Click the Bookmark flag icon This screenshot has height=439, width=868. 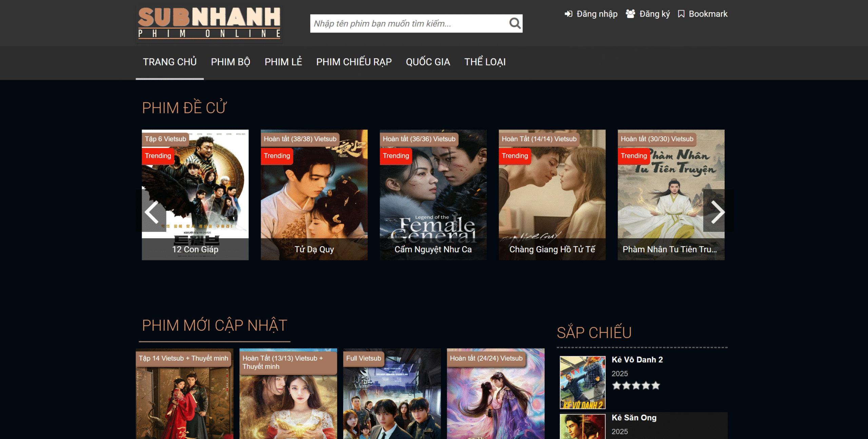(x=681, y=14)
